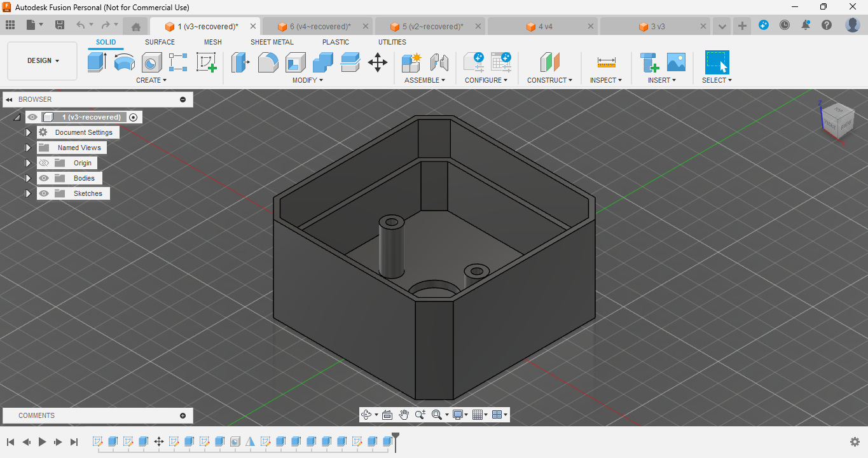Expand the Sketches node
The width and height of the screenshot is (868, 458).
28,193
